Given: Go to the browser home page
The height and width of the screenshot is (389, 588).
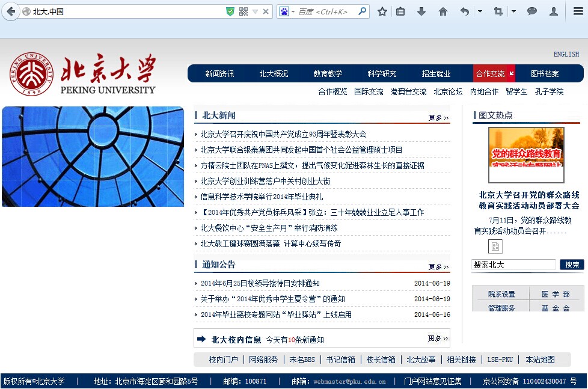Looking at the screenshot, I should click(443, 11).
